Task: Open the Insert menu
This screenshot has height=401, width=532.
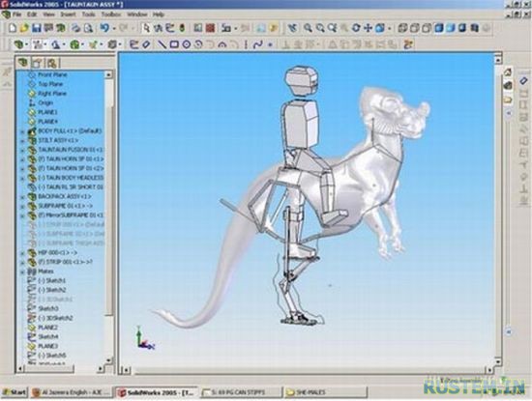Action: [68, 14]
